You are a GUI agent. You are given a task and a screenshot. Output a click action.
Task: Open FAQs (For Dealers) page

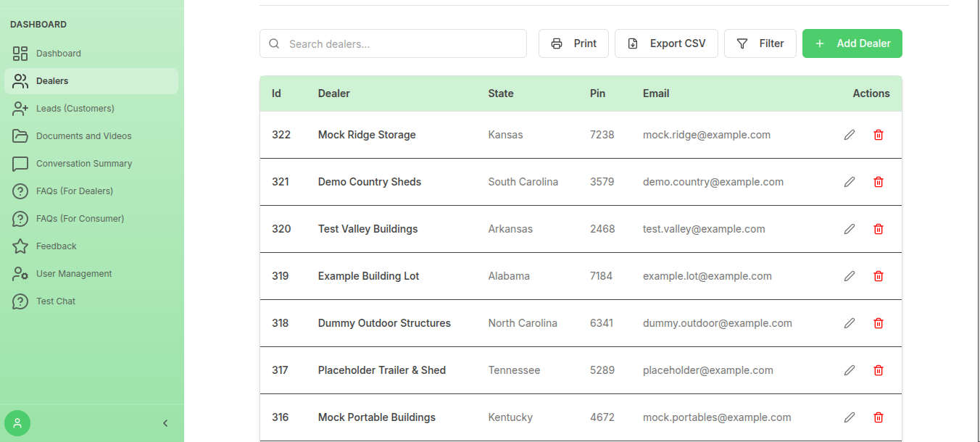91,191
